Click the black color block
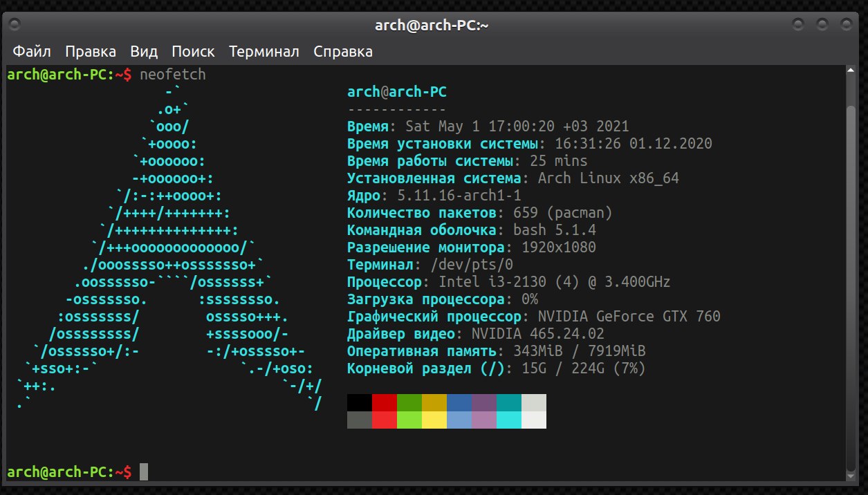868x495 pixels. 360,403
